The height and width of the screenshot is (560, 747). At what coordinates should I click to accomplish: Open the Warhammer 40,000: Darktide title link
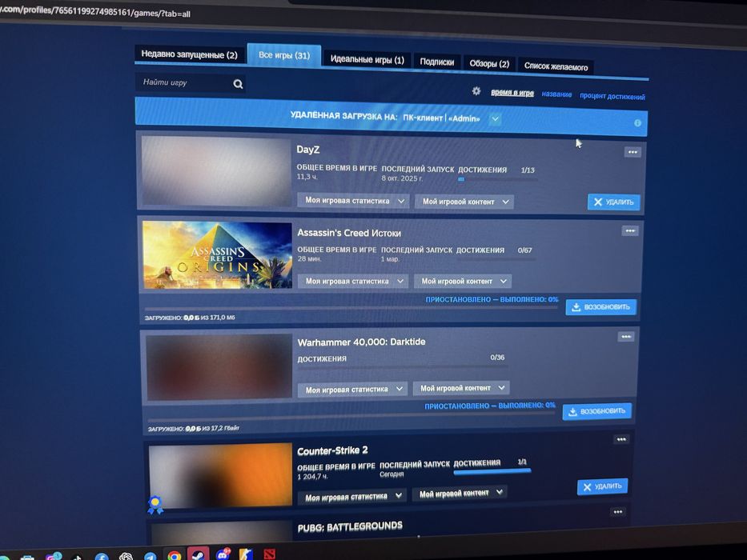pos(361,342)
